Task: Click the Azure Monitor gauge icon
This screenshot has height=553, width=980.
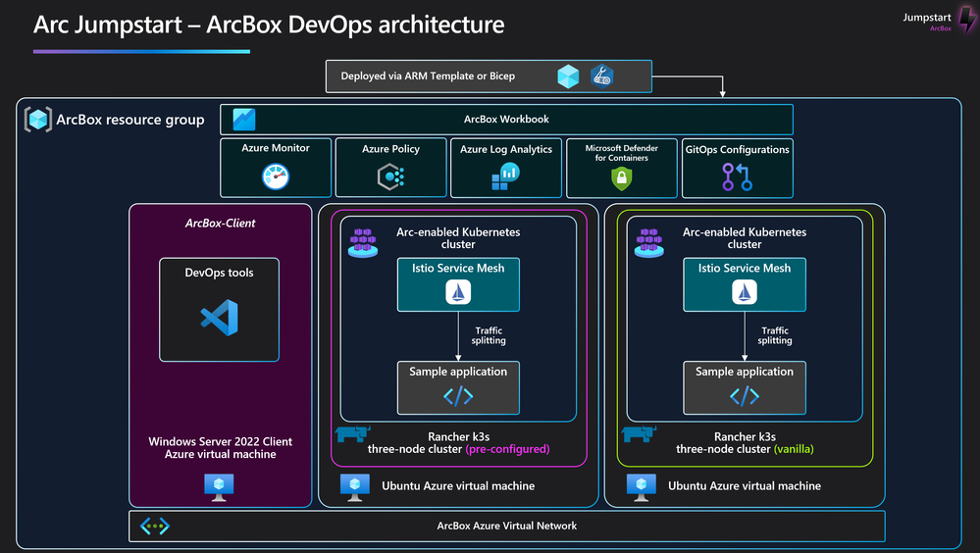Action: click(276, 176)
